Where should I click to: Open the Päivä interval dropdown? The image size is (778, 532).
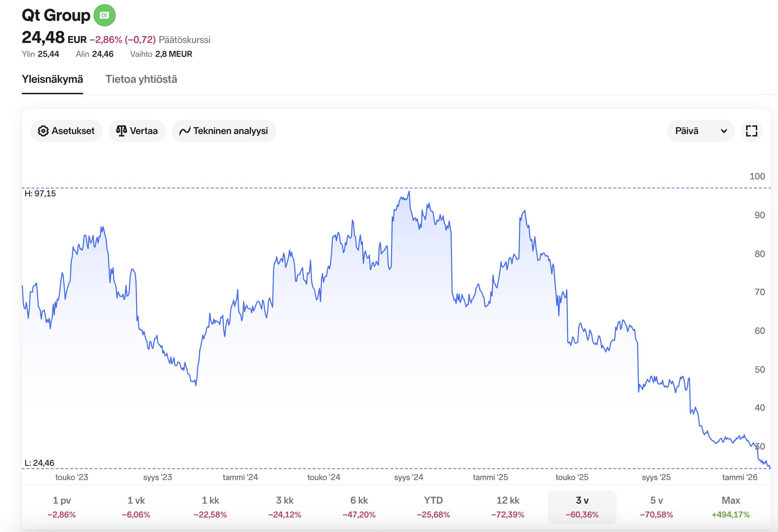[x=700, y=131]
